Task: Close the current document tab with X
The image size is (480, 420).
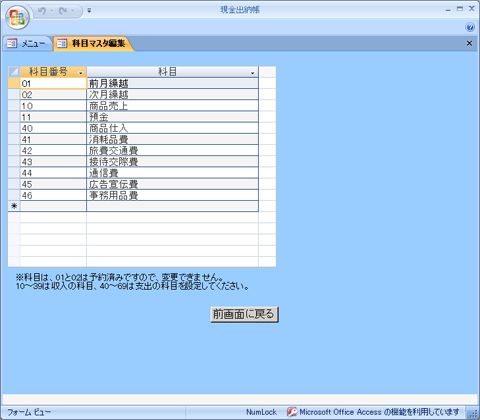Action: (469, 43)
